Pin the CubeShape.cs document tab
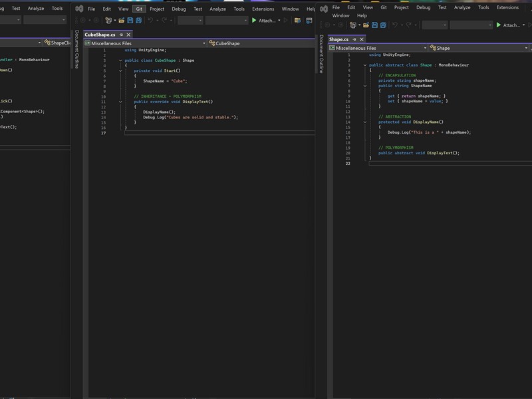 point(120,34)
